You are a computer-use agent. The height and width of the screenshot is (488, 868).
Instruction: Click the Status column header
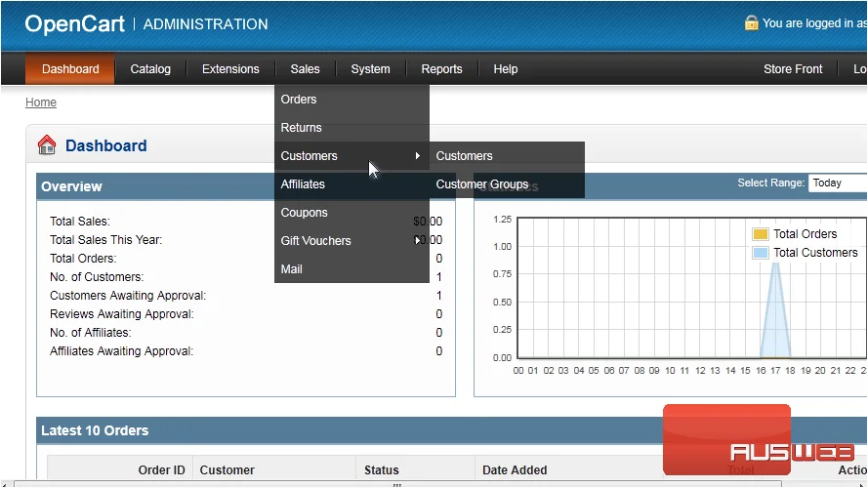tap(382, 469)
